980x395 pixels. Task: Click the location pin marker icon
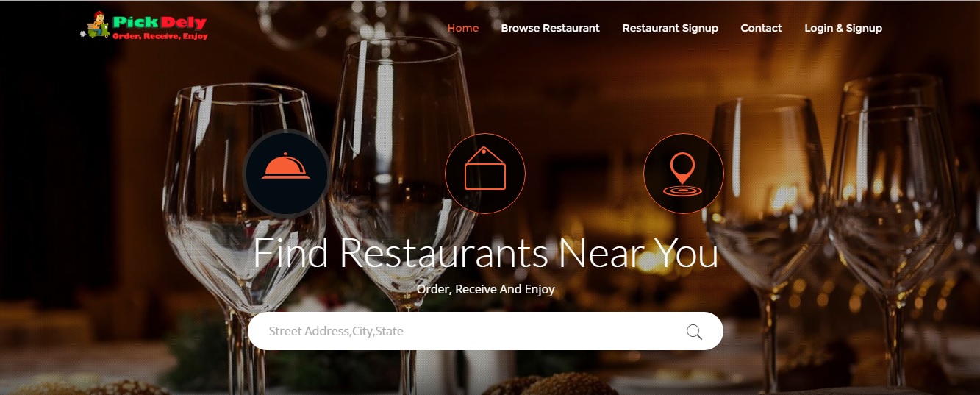(x=684, y=173)
